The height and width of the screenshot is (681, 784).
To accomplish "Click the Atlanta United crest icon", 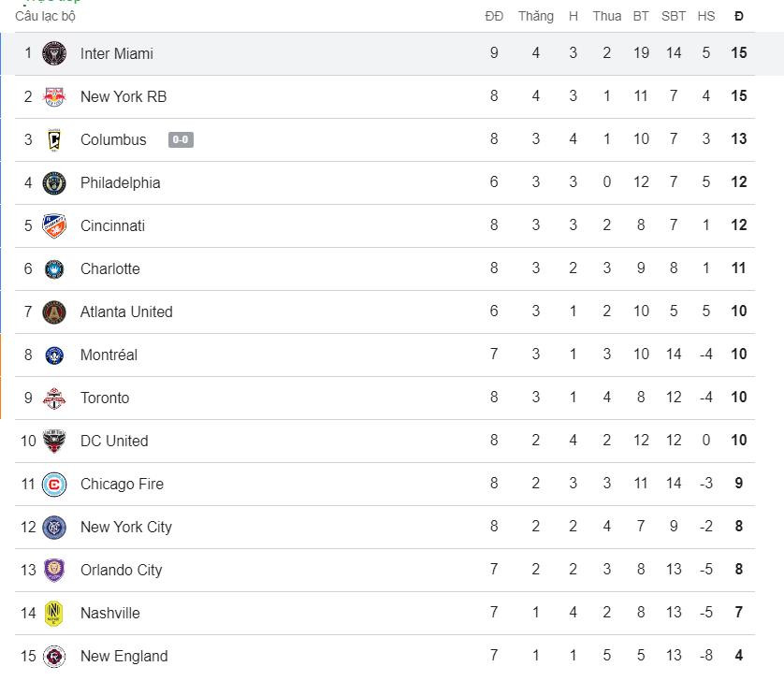I will [x=54, y=312].
